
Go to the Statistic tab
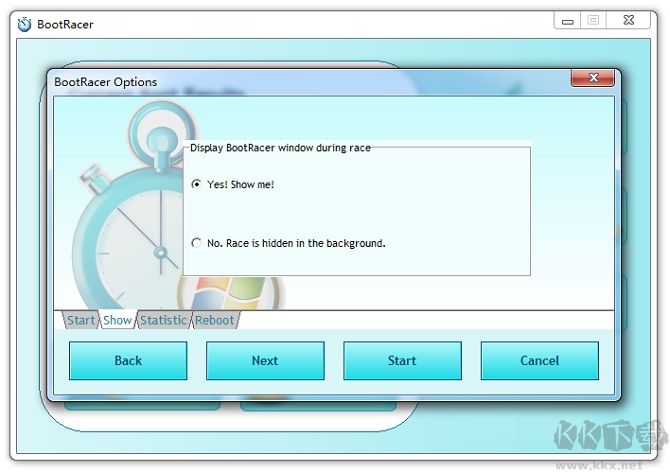[163, 320]
